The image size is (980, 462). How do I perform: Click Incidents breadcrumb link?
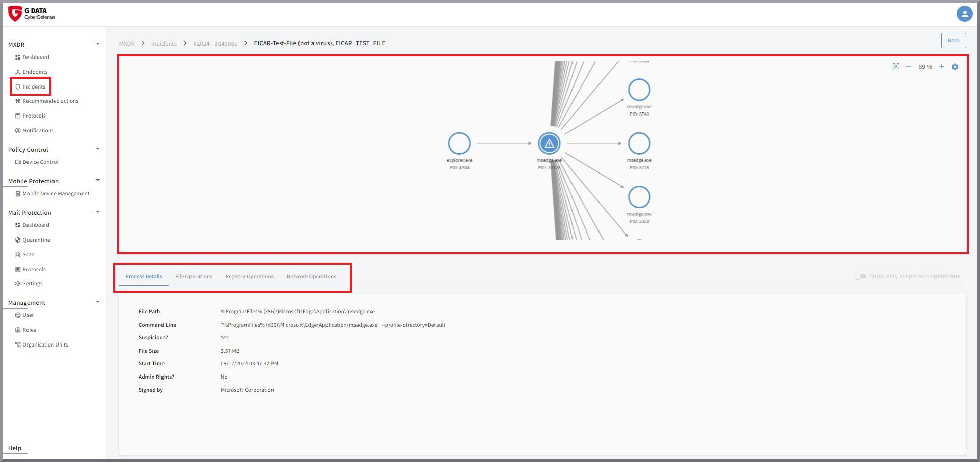(x=164, y=44)
